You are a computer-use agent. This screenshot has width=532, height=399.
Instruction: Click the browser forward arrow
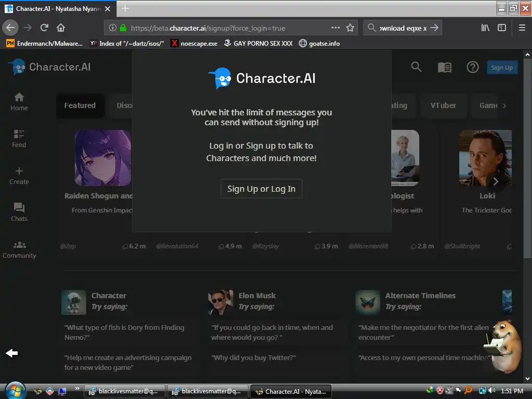(28, 28)
